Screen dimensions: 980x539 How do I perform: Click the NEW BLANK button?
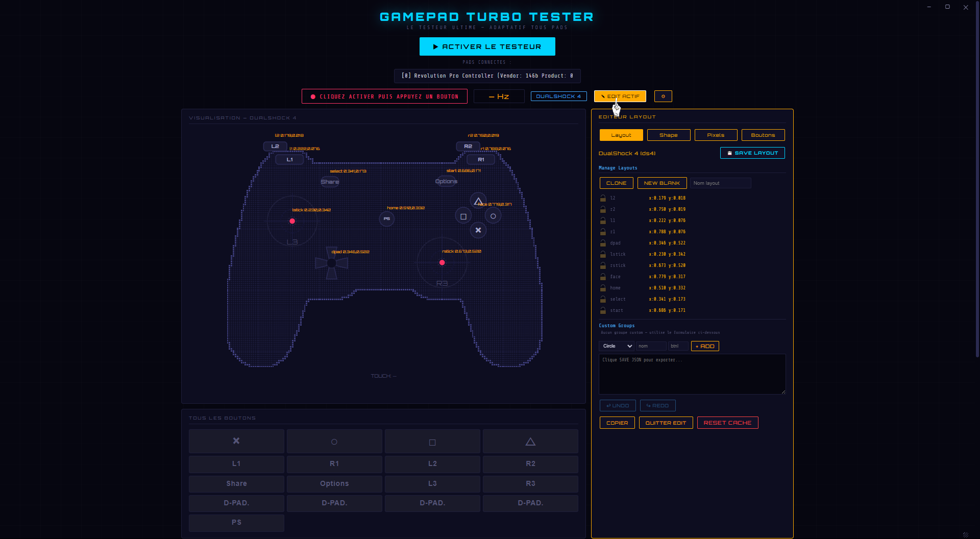pyautogui.click(x=662, y=183)
